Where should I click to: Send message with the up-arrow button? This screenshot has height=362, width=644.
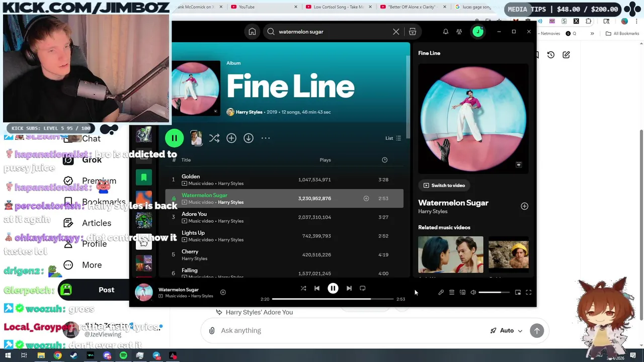coord(537,331)
